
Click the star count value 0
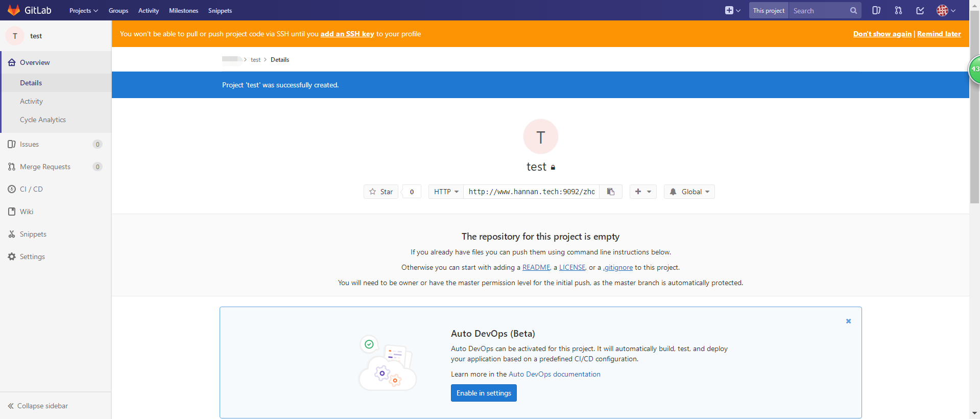(x=412, y=192)
